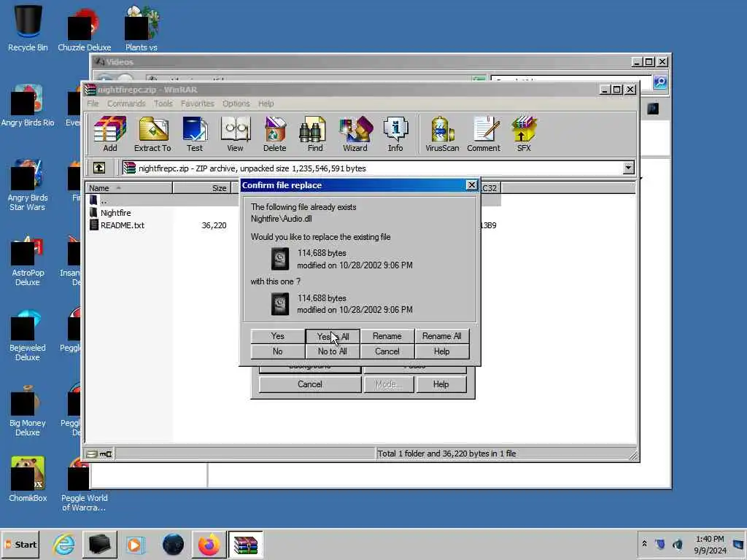Click the search icon in Videos window

coord(659,82)
